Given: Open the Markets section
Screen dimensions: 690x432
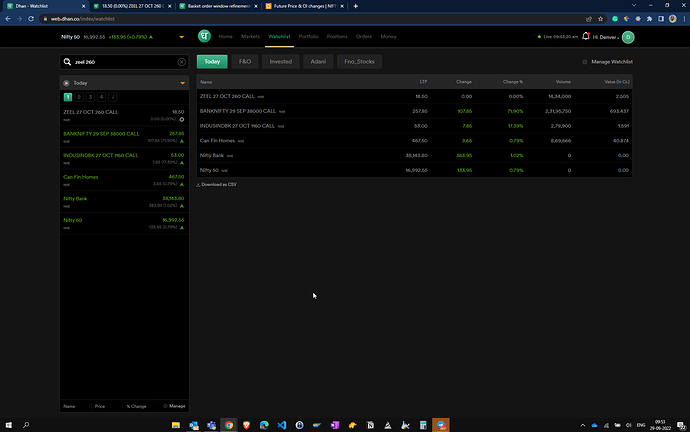Looking at the screenshot, I should tap(250, 37).
